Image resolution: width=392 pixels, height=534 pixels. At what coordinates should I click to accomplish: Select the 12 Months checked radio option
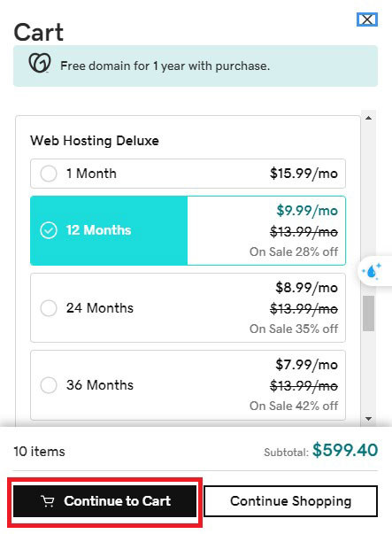(x=49, y=230)
